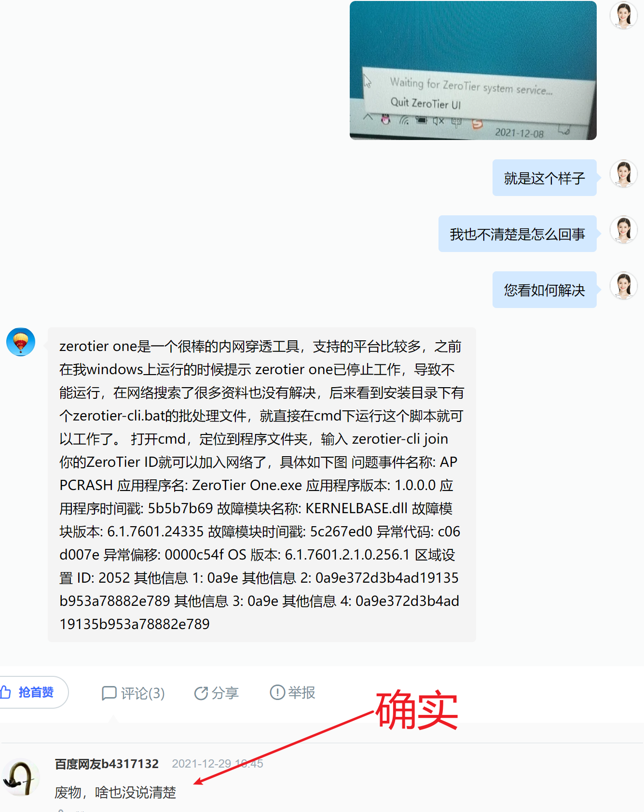Open the 评论(3) comments section
The height and width of the screenshot is (812, 644).
pyautogui.click(x=133, y=693)
